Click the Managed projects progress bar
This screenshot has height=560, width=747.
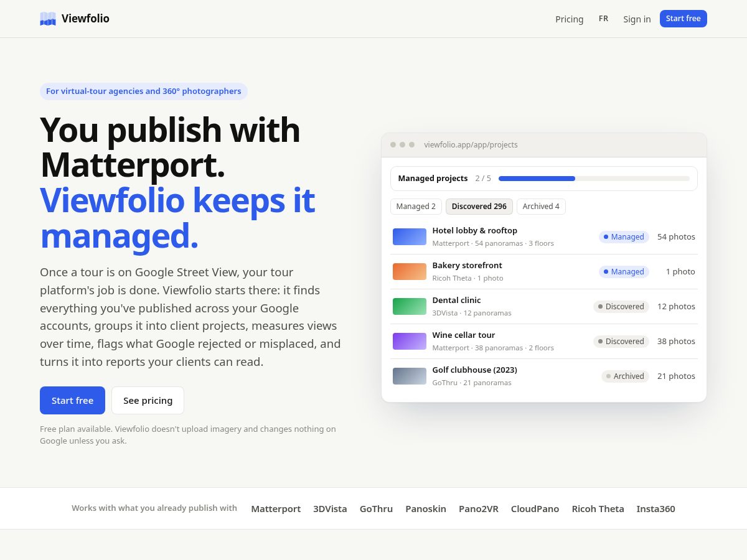tap(594, 179)
